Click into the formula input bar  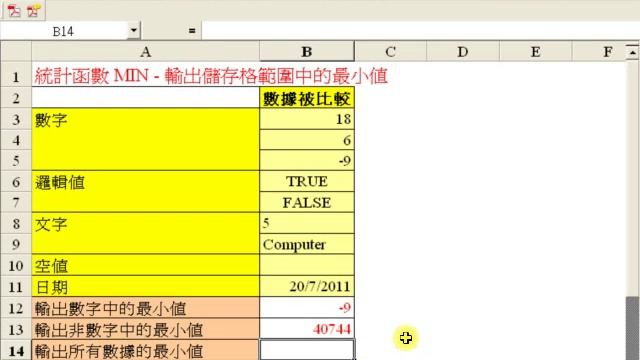pyautogui.click(x=420, y=31)
